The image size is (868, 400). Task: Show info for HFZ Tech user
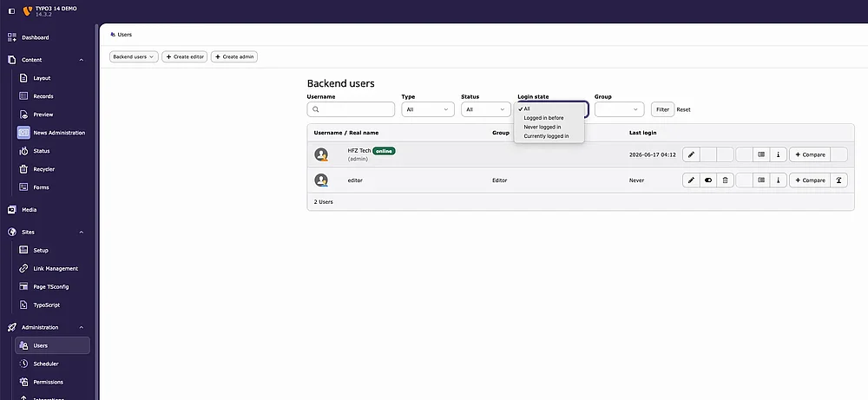[x=779, y=155]
